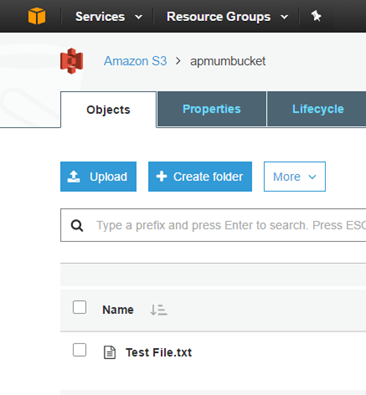Switch to the Properties tab

pos(212,109)
